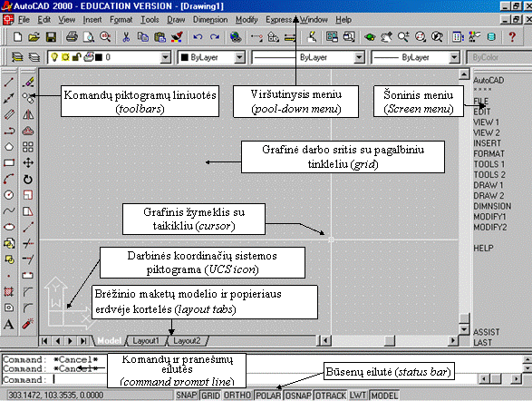The width and height of the screenshot is (532, 401).
Task: Toggle ORTHO mode in status bar
Action: [237, 396]
